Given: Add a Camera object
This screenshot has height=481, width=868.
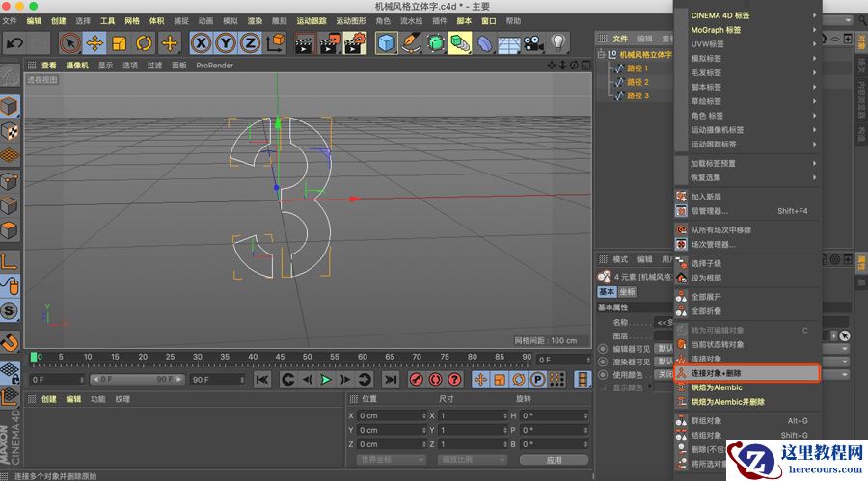Looking at the screenshot, I should click(533, 43).
